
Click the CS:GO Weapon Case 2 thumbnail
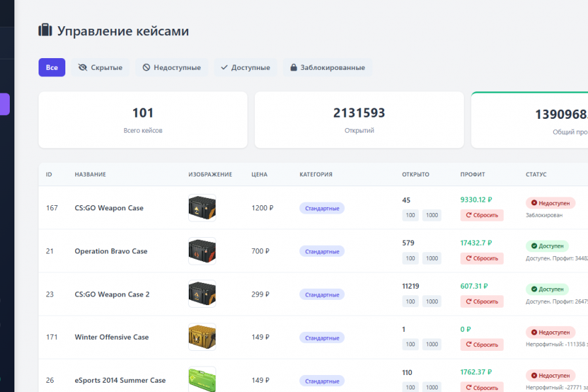[x=202, y=294]
